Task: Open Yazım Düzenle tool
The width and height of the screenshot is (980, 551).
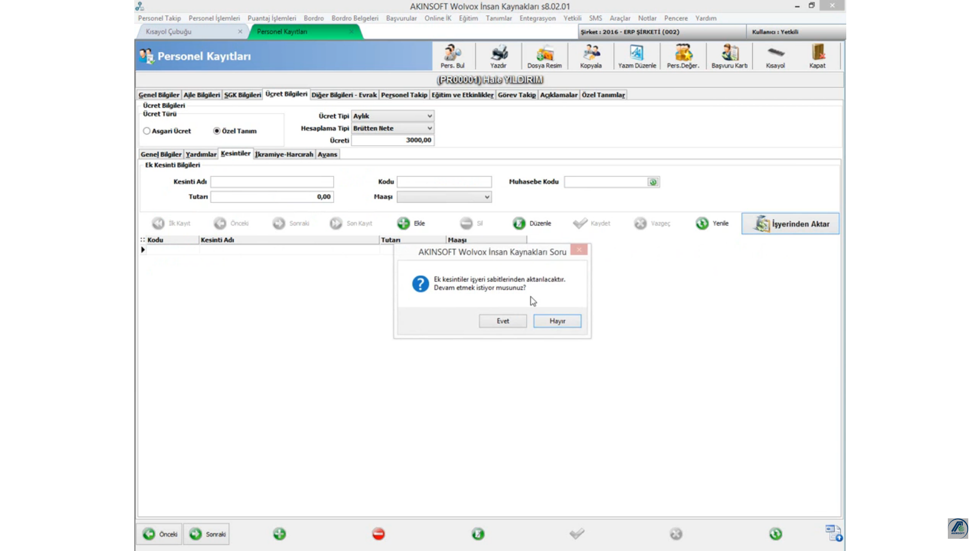Action: tap(636, 56)
